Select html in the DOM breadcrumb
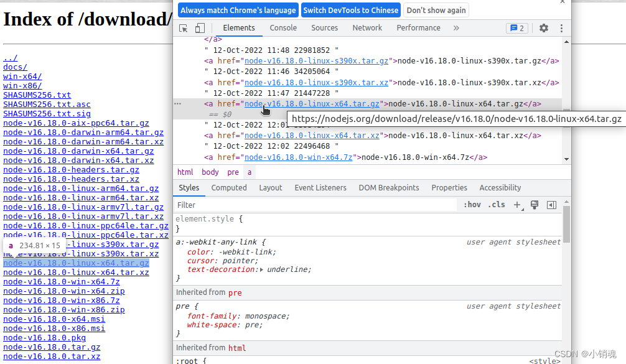This screenshot has height=364, width=626. [x=185, y=172]
